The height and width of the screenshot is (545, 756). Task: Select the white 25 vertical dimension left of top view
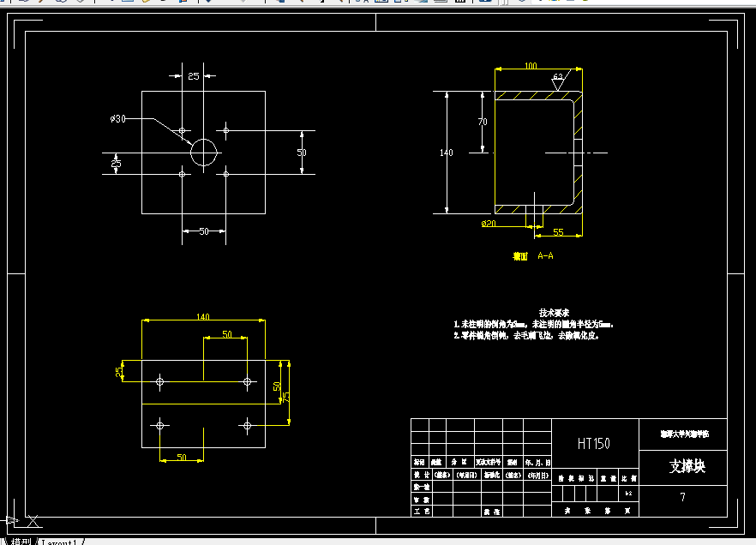(x=117, y=164)
